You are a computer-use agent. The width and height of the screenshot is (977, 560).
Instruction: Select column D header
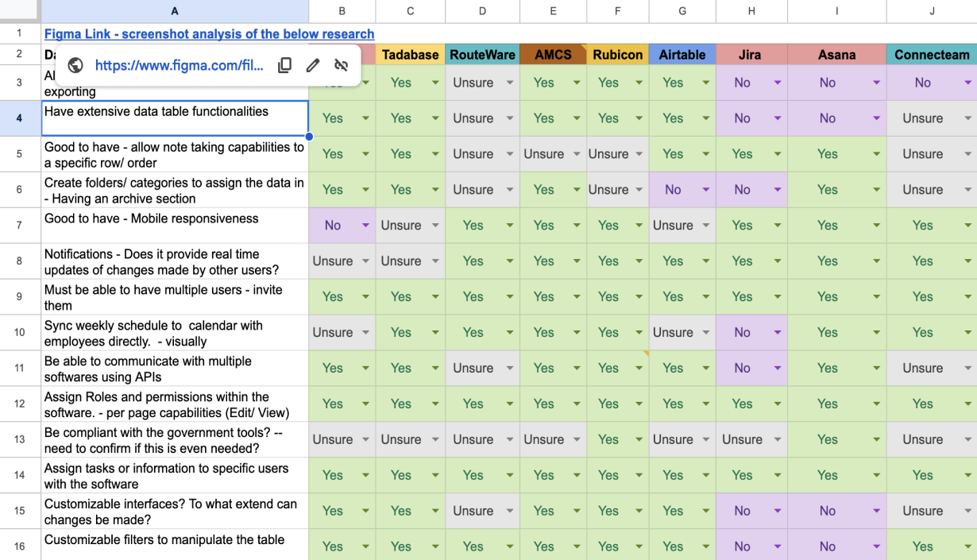click(482, 11)
